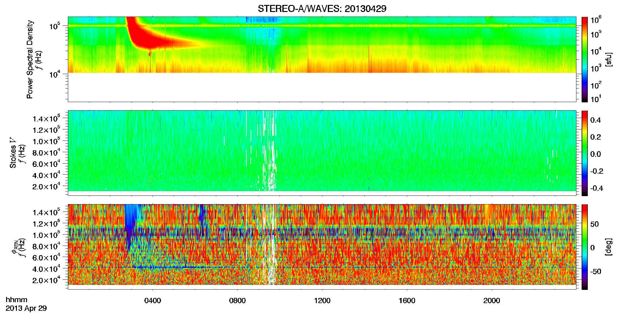This screenshot has width=644, height=332.
Task: Click the 0400 time tick label
Action: tap(153, 301)
